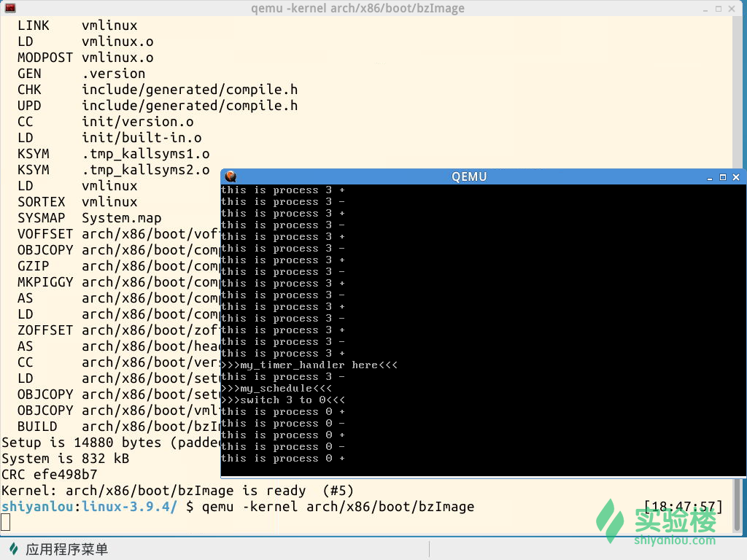Click '>>>my_timer_handler here<<<' line in QEMU

[309, 365]
